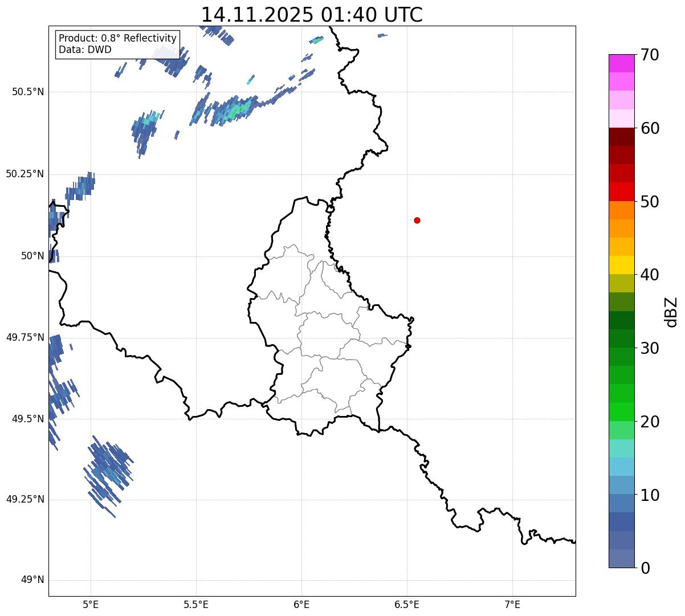
Task: Click the '20' colorbar tick label
Action: point(650,422)
